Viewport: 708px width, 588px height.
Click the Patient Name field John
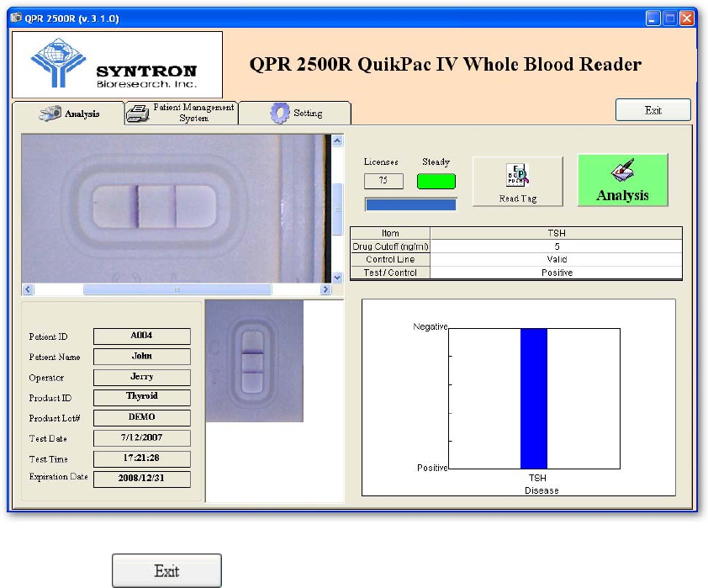[142, 357]
